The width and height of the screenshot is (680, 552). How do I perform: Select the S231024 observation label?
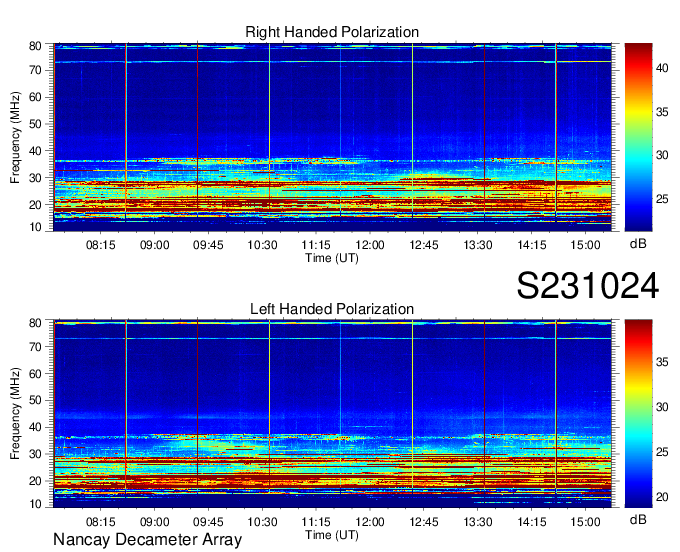tap(588, 285)
